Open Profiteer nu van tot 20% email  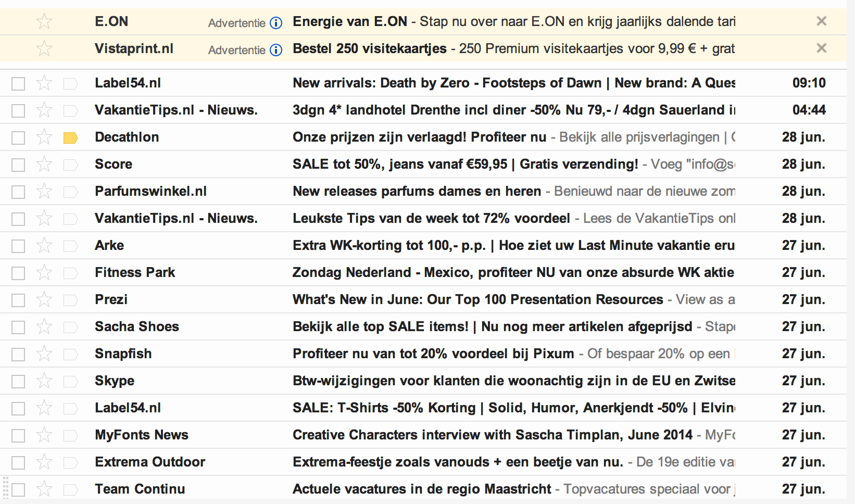514,354
